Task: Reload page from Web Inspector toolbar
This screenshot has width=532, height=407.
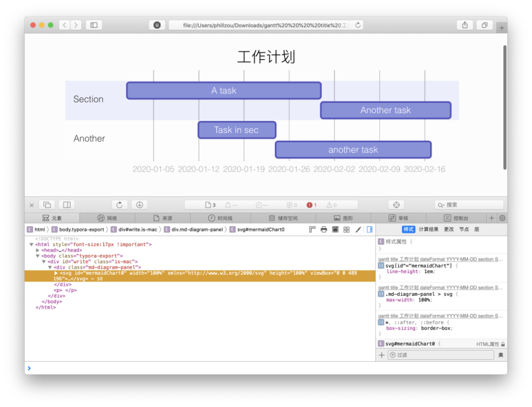Action: pos(119,205)
